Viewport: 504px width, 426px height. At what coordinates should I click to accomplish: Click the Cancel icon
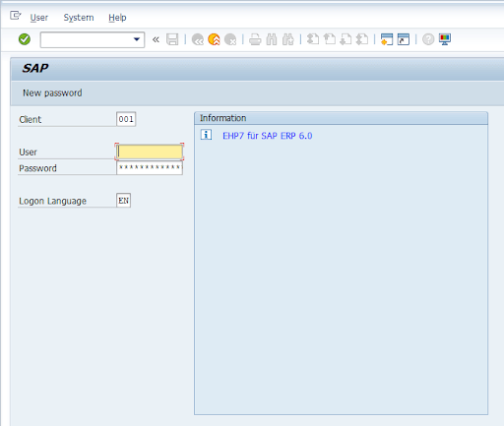click(230, 39)
